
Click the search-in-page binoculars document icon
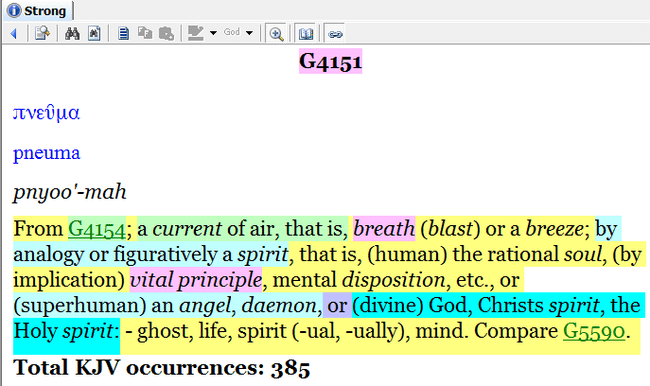(x=95, y=33)
